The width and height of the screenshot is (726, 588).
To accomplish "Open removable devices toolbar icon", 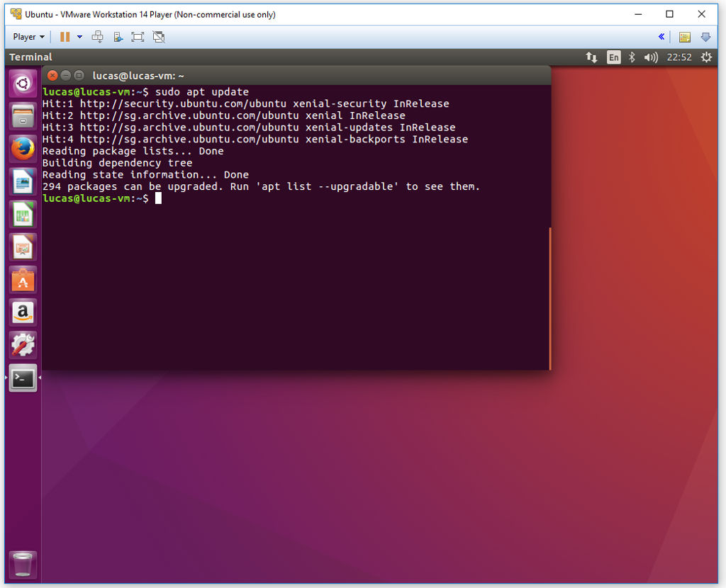I will click(x=118, y=37).
